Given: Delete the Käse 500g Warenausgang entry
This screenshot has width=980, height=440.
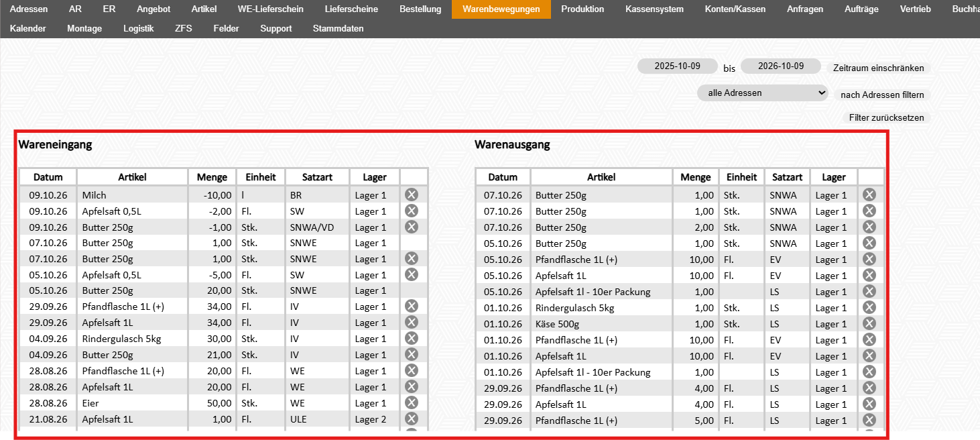Looking at the screenshot, I should coord(869,324).
